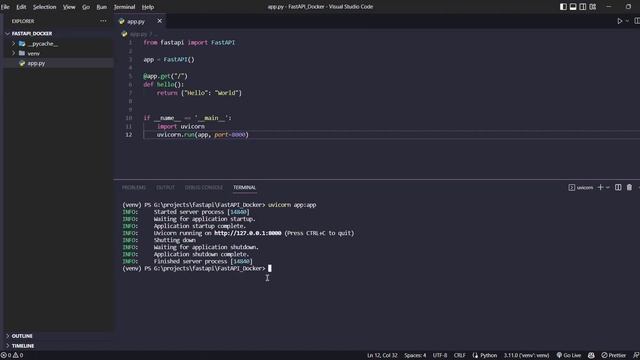Create a new terminal with plus icon
The image size is (640, 360).
pos(600,187)
